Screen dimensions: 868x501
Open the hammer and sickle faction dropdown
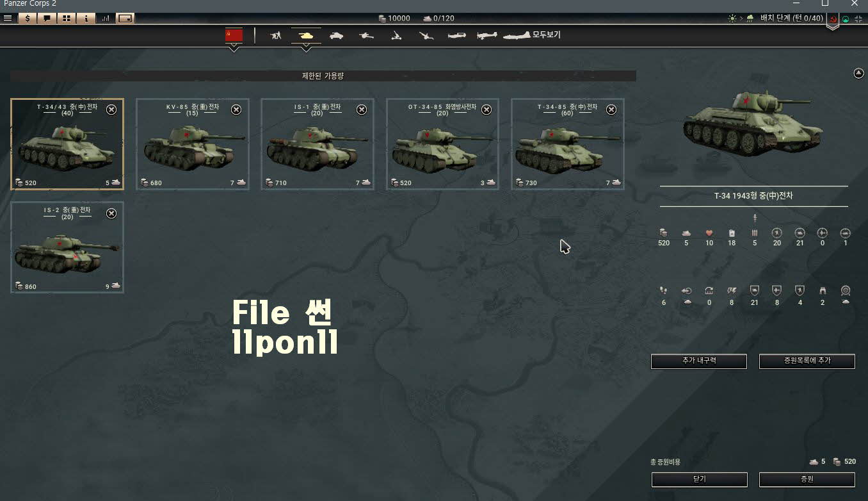pyautogui.click(x=833, y=20)
